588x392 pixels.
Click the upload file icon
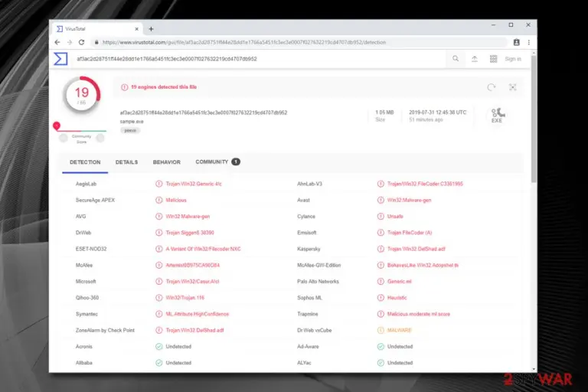(475, 59)
